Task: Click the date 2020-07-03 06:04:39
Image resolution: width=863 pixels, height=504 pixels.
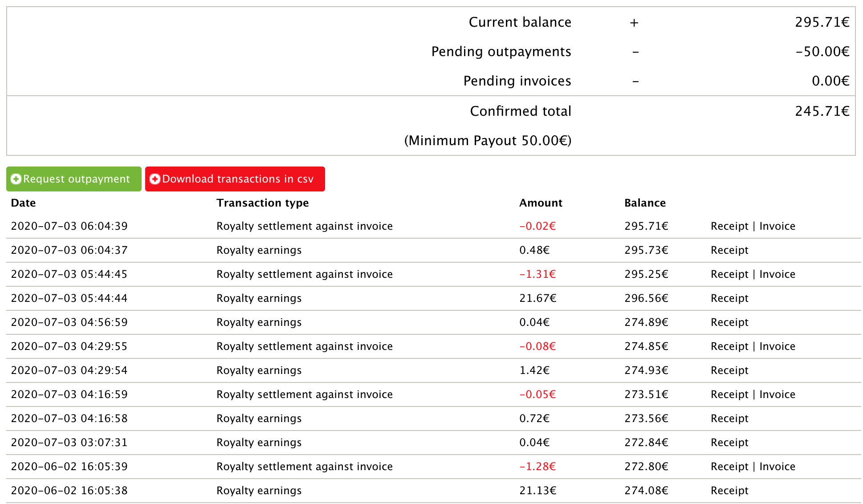Action: [x=69, y=226]
